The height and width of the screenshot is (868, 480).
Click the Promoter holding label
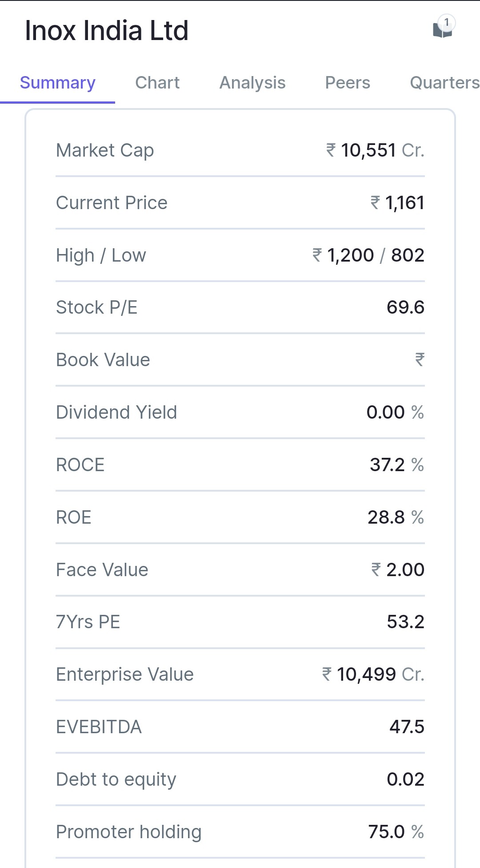[129, 832]
